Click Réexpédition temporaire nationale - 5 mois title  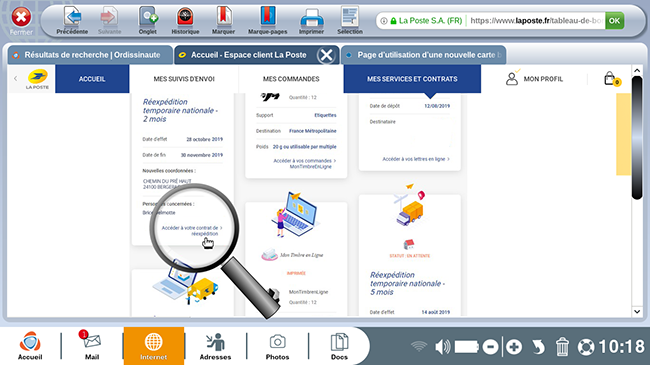pyautogui.click(x=407, y=283)
